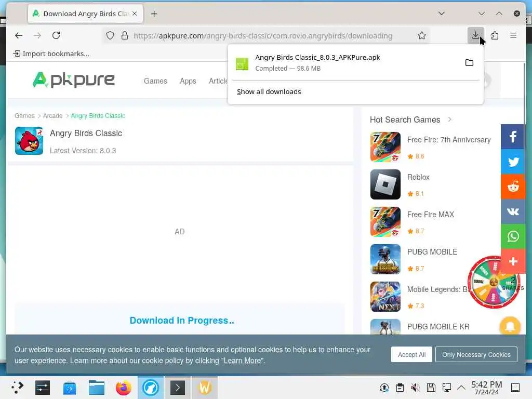Screen dimensions: 532x399
Task: Close the Angry Birds download tab
Action: [x=135, y=14]
